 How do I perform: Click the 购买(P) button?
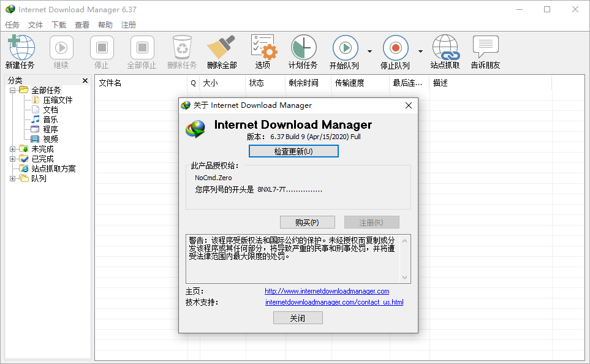tap(308, 222)
